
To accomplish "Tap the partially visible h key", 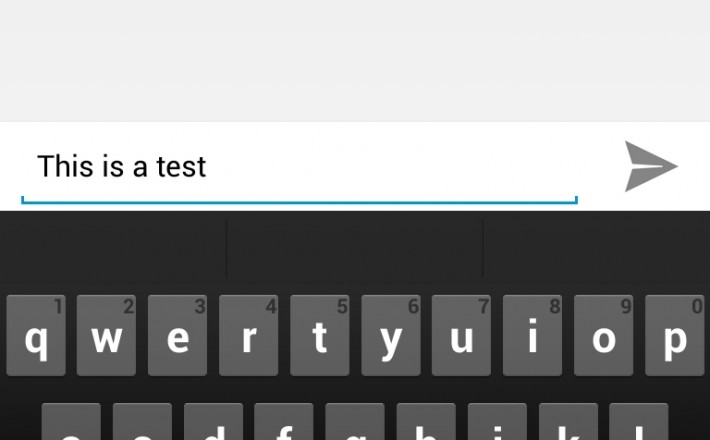I will tap(426, 421).
